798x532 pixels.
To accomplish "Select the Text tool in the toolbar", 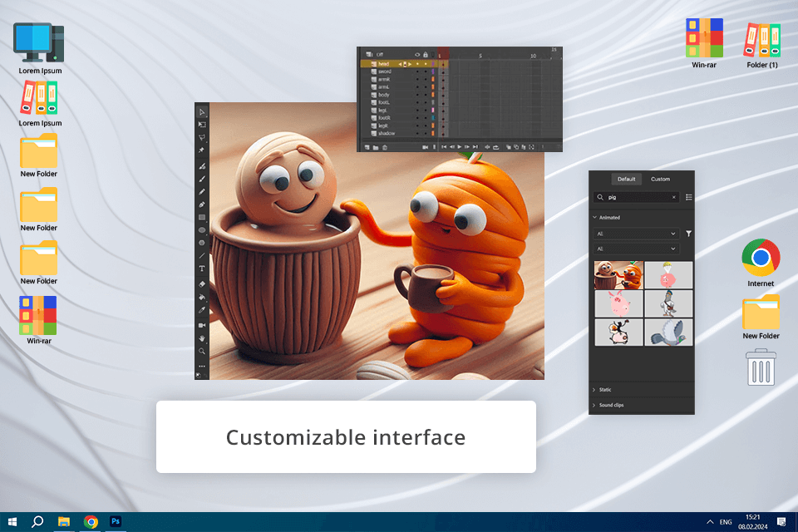I will pyautogui.click(x=202, y=269).
